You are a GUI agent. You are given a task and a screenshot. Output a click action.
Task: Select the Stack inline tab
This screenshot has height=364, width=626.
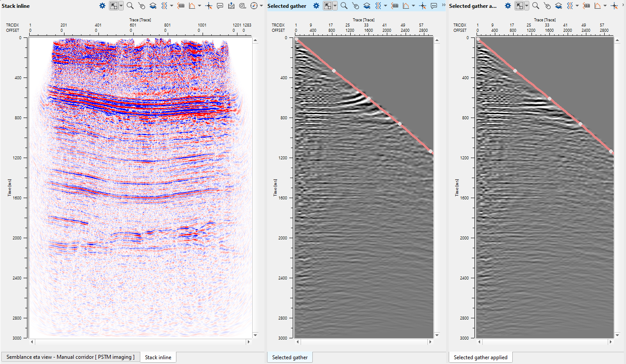coord(158,357)
